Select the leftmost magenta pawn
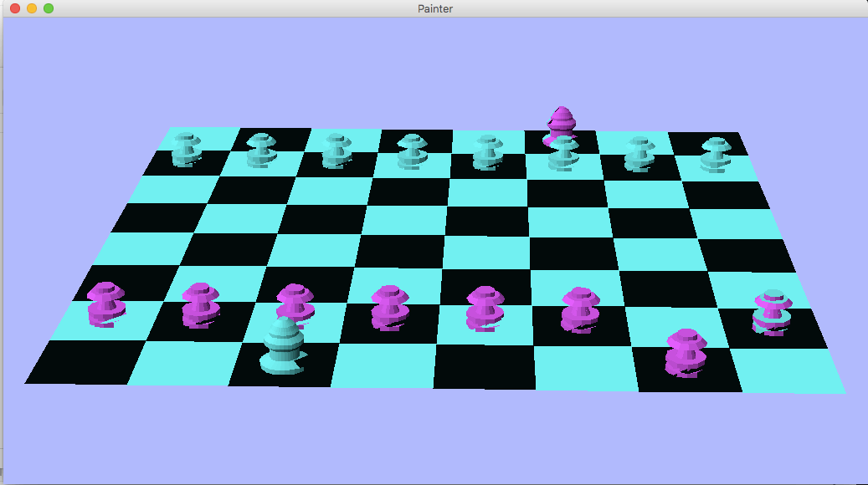868x485 pixels. click(107, 304)
